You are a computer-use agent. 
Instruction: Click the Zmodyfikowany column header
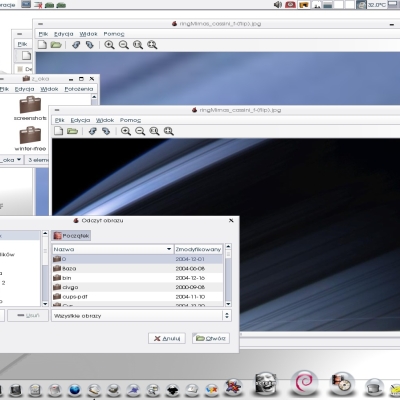[x=198, y=249]
